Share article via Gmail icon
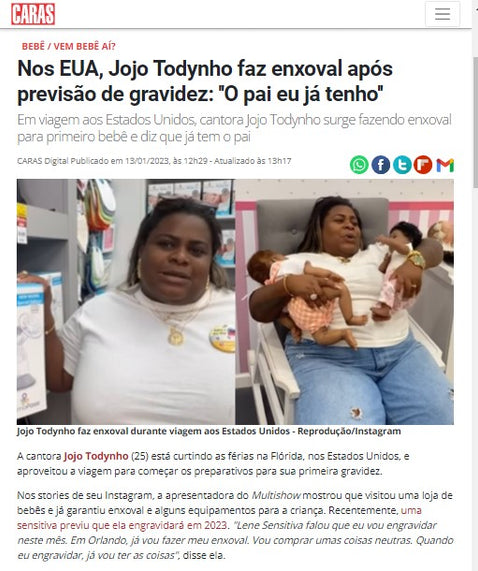478x571 pixels. click(445, 165)
